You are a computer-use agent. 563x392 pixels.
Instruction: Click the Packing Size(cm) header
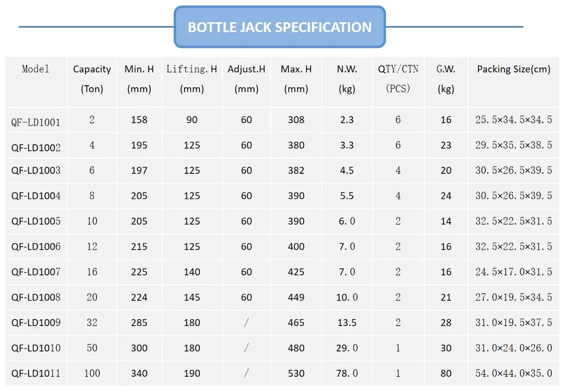pos(514,69)
